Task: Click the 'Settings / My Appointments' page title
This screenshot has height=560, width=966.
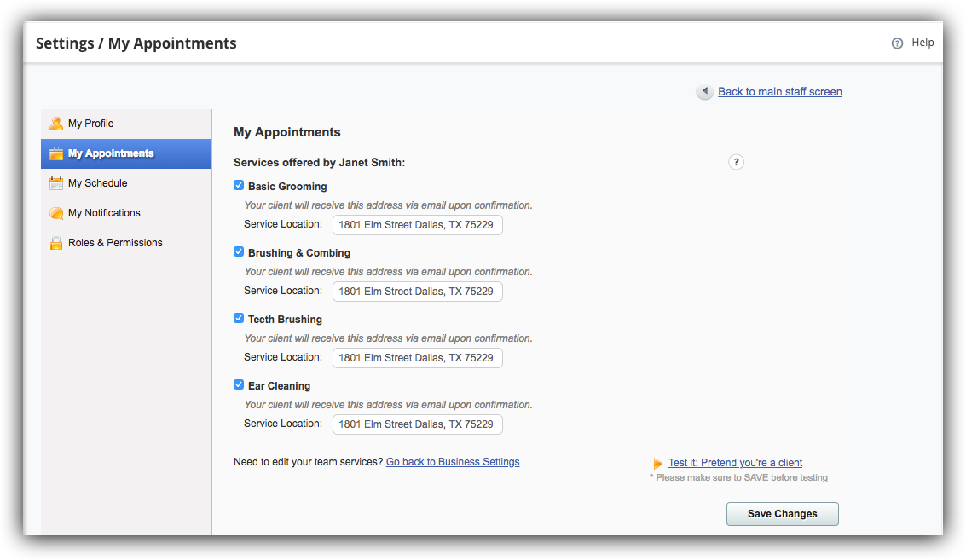Action: pos(136,43)
